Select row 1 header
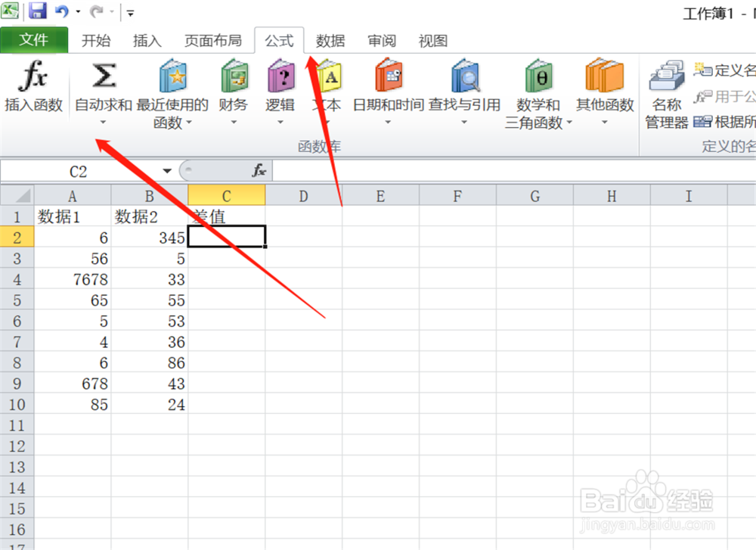The width and height of the screenshot is (756, 550). 17,216
